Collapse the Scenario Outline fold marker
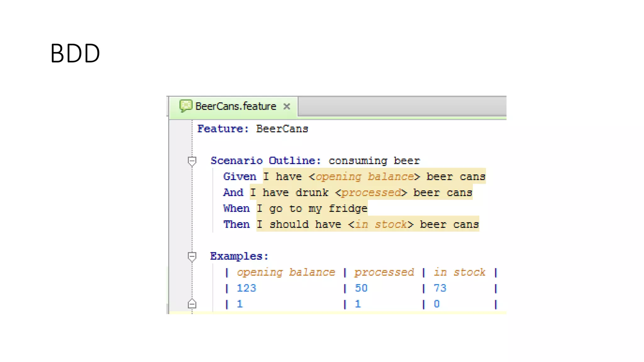Viewport: 644px width, 362px height. [192, 161]
